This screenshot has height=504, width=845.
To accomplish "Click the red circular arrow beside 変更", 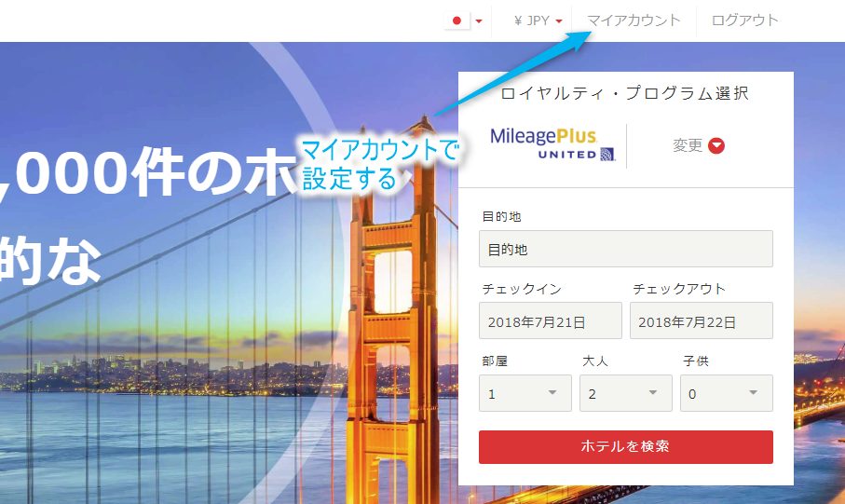I will click(x=716, y=145).
